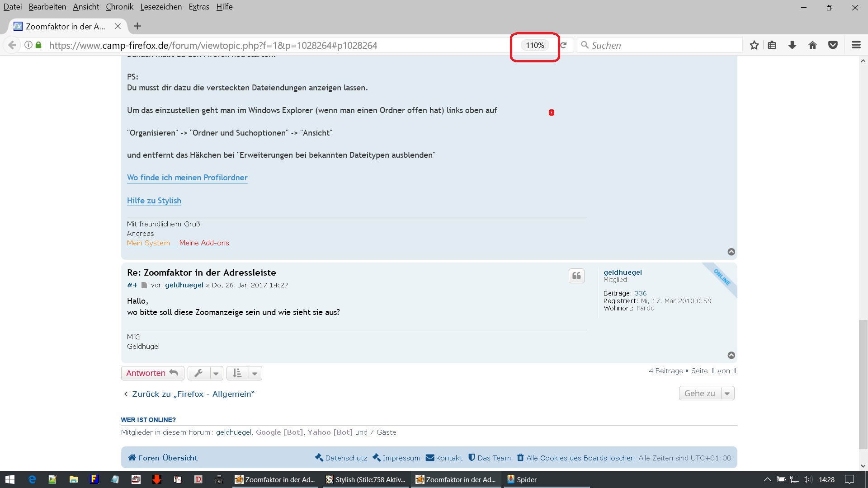This screenshot has height=488, width=868.
Task: Open the Pocket icon in toolbar
Action: tap(833, 45)
